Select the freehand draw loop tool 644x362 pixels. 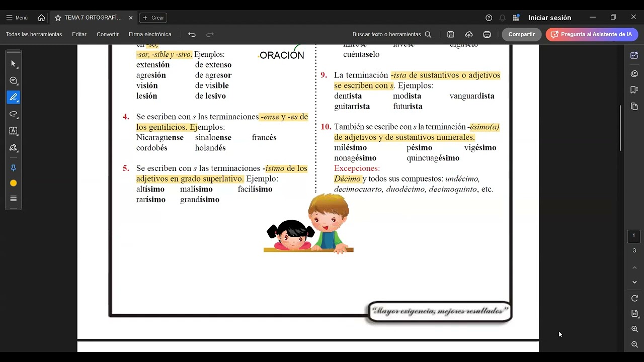coord(14,114)
